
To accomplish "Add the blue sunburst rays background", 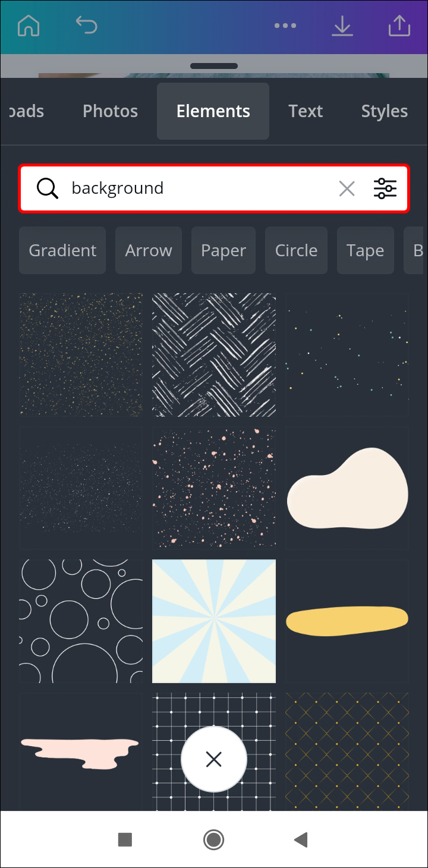I will pos(214,621).
